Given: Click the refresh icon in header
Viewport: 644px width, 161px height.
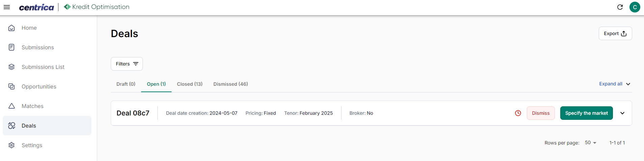Looking at the screenshot, I should pos(620,7).
